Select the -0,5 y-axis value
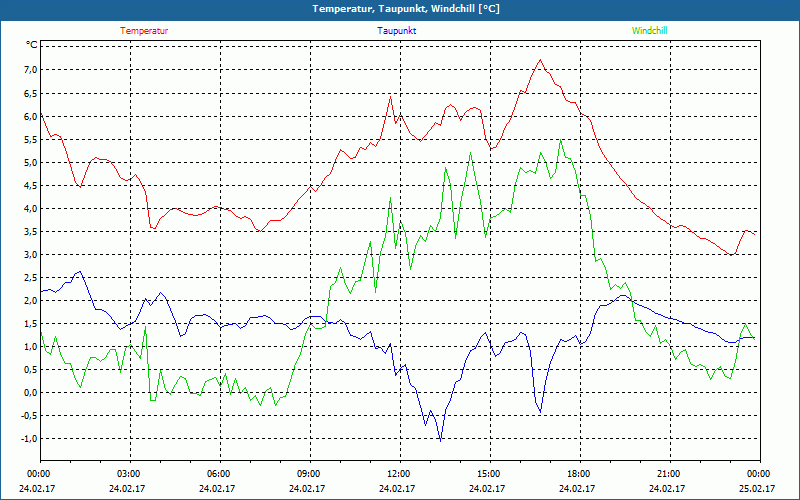Image resolution: width=800 pixels, height=500 pixels. tap(30, 415)
